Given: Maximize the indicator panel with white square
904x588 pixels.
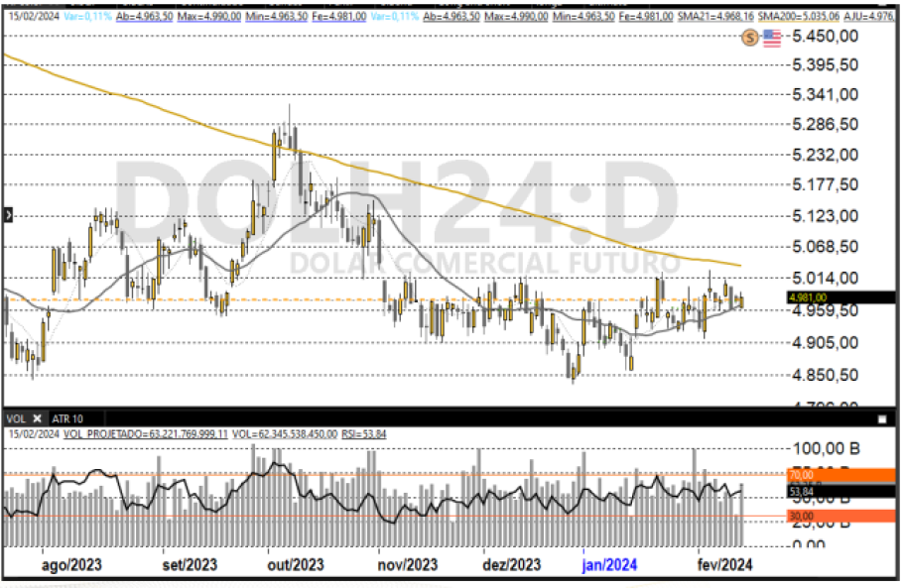Looking at the screenshot, I should (881, 418).
